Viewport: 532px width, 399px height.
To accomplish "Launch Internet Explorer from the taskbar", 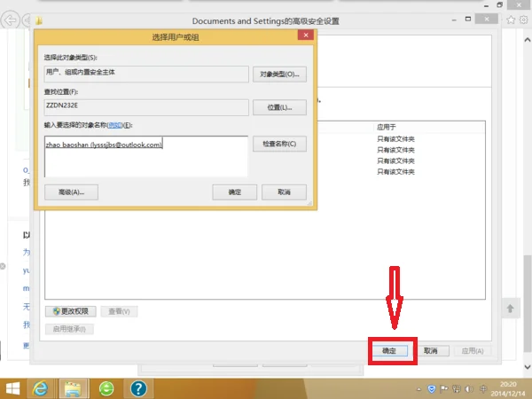I will (40, 389).
